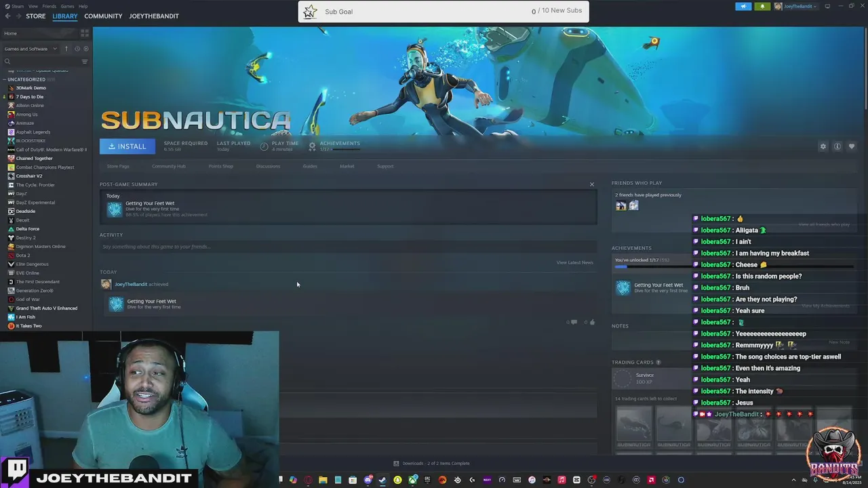Open the green notifications bell
This screenshot has height=488, width=868.
click(x=762, y=6)
